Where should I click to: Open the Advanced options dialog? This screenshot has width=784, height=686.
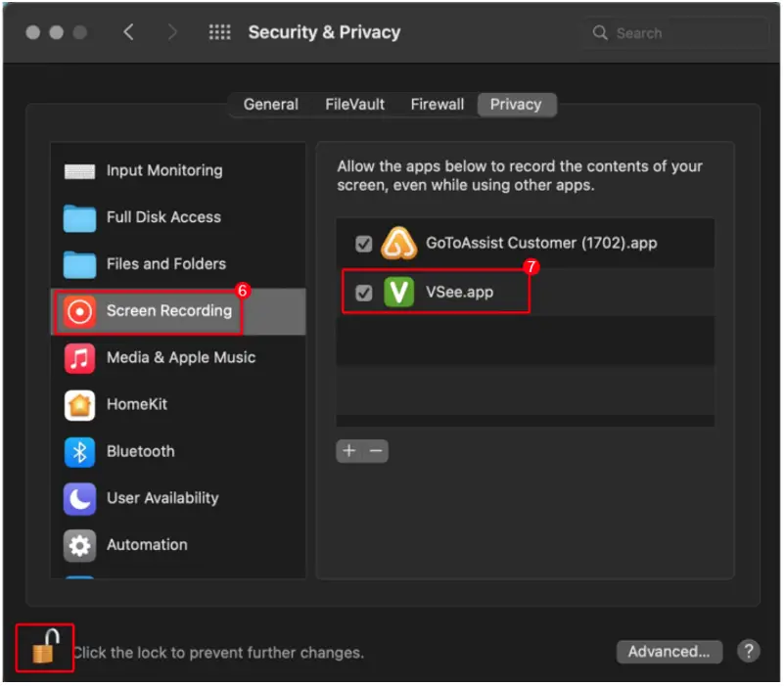click(669, 652)
